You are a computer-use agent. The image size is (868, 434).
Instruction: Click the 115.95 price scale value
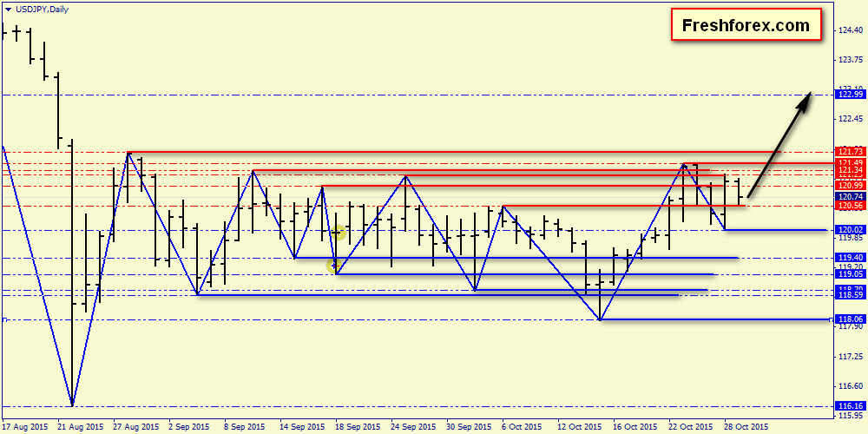(852, 415)
